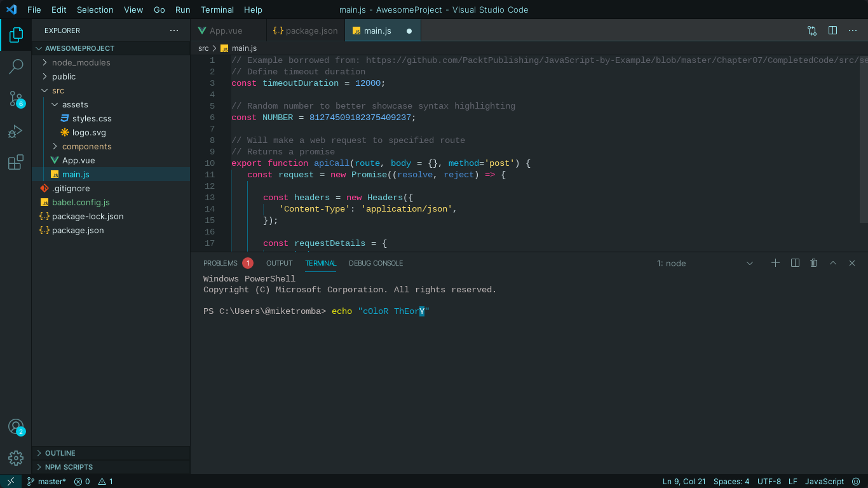The width and height of the screenshot is (868, 488).
Task: Split the terminal panel
Action: [x=795, y=263]
